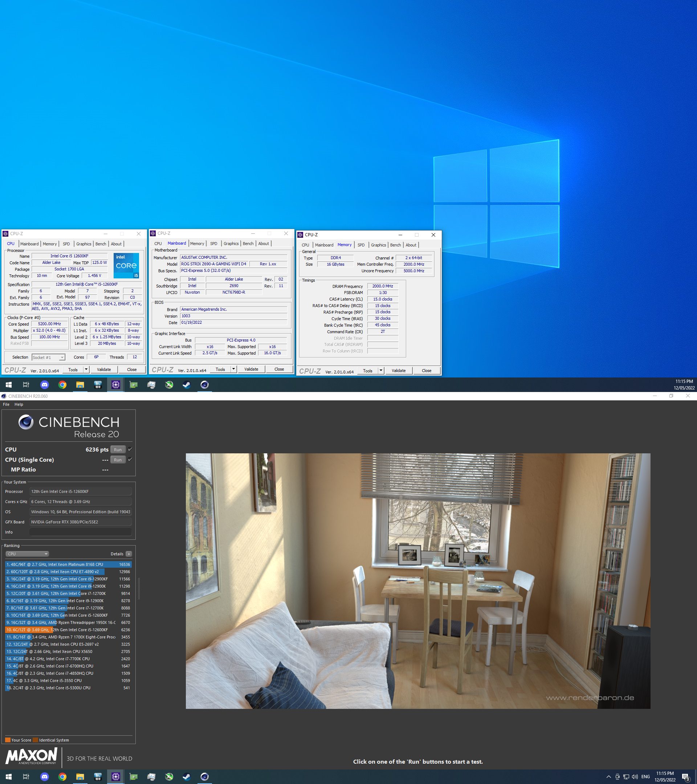Click the green X icon in the bottom taskbar
697x784 pixels.
169,777
